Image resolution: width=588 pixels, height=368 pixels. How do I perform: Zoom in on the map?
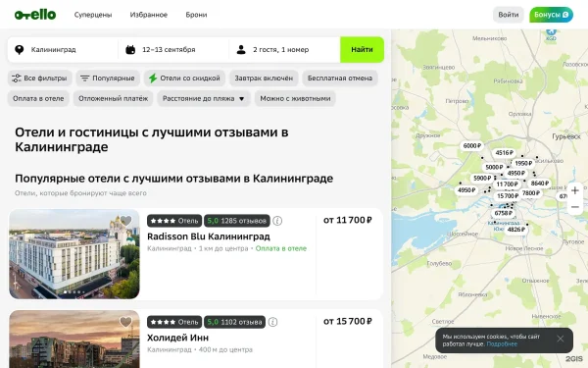tap(575, 190)
